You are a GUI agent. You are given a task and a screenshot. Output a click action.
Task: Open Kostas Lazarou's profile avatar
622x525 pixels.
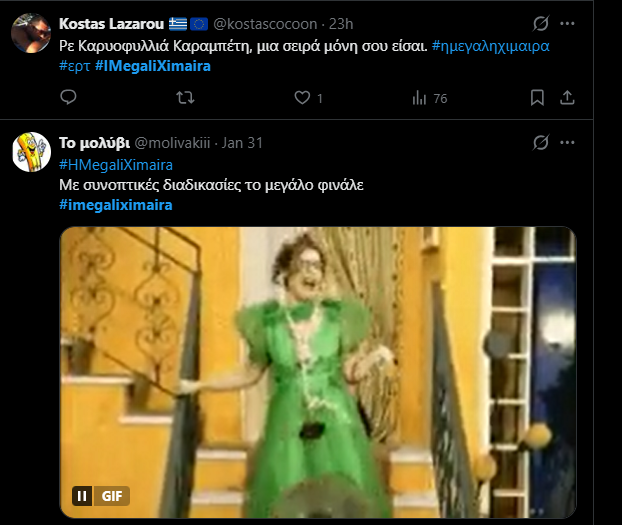pos(30,33)
